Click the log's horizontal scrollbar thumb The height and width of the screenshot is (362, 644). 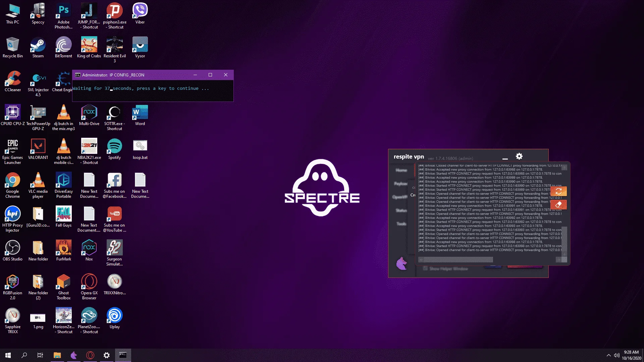click(458, 260)
